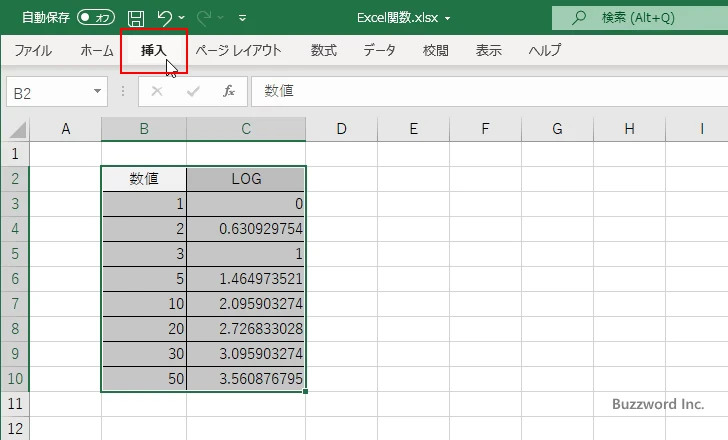The image size is (728, 440).
Task: Select column F header
Action: (x=485, y=129)
